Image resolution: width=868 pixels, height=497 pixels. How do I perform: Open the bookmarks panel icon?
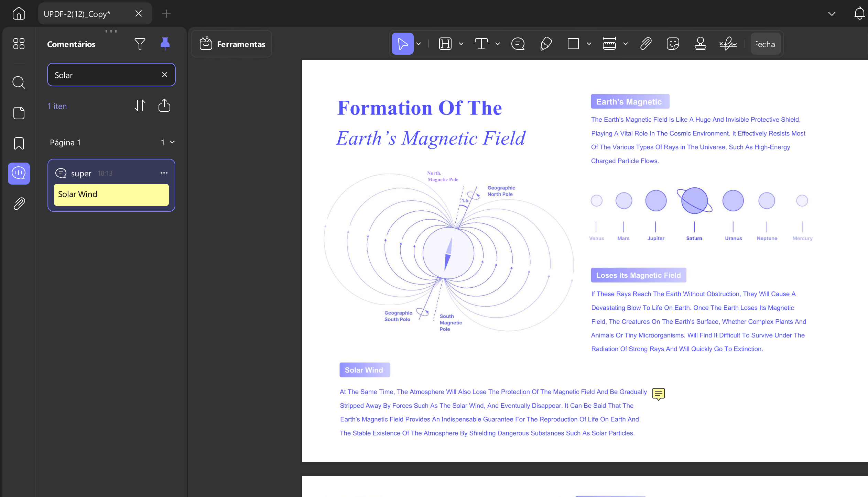click(19, 143)
